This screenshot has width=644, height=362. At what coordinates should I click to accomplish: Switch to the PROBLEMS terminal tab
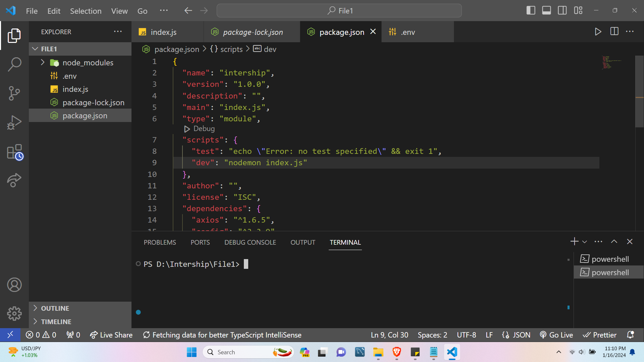pyautogui.click(x=160, y=242)
